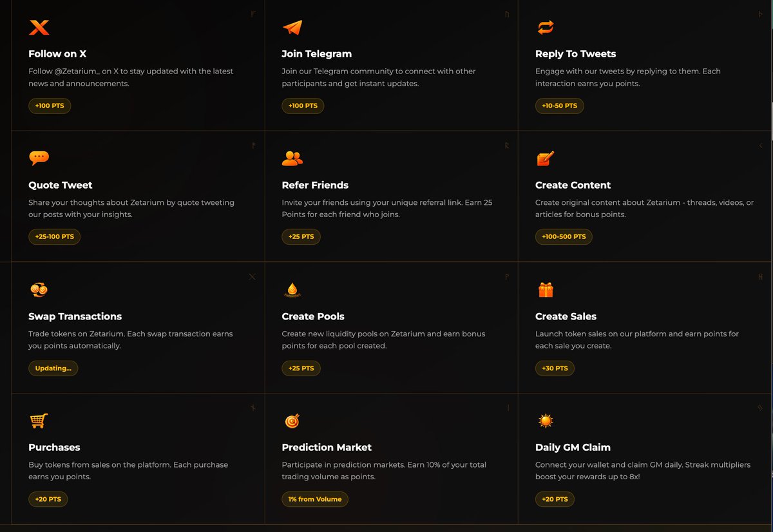Click the Swap Transactions heading
The width and height of the screenshot is (773, 532).
pyautogui.click(x=75, y=316)
